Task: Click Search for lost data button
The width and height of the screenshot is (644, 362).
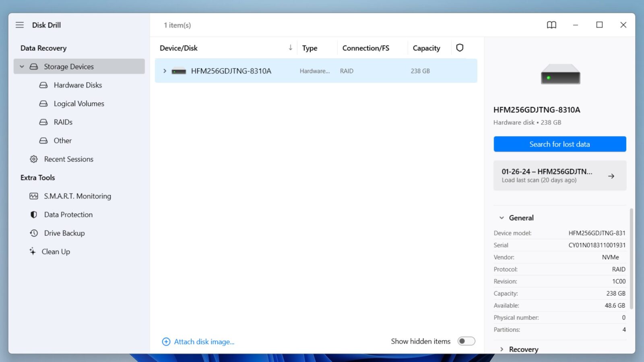Action: pos(559,144)
